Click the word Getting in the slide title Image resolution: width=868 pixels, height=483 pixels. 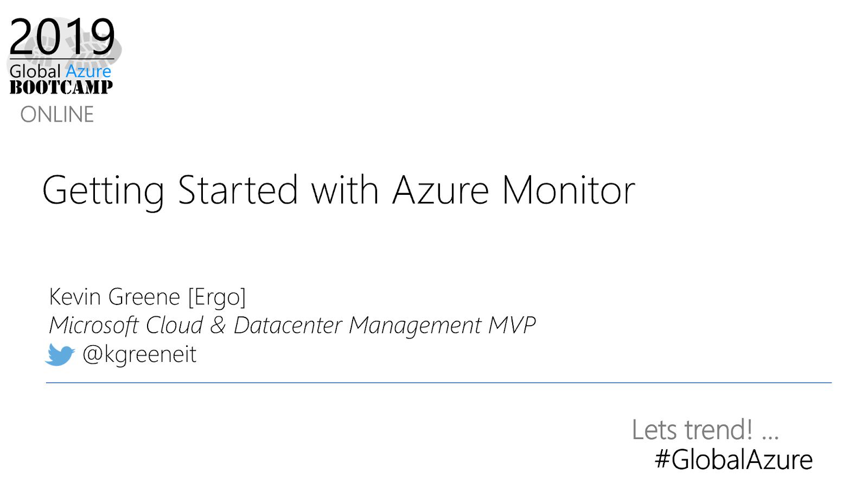[x=103, y=191]
